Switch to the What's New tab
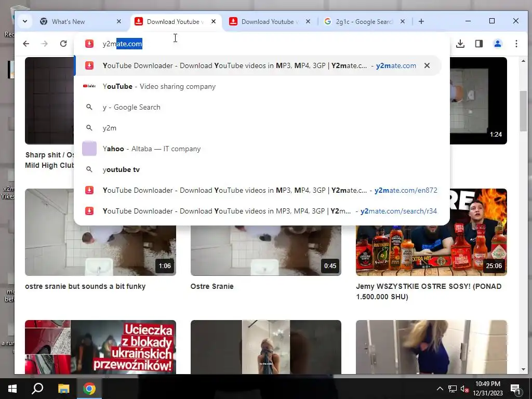This screenshot has height=399, width=532. [x=78, y=21]
